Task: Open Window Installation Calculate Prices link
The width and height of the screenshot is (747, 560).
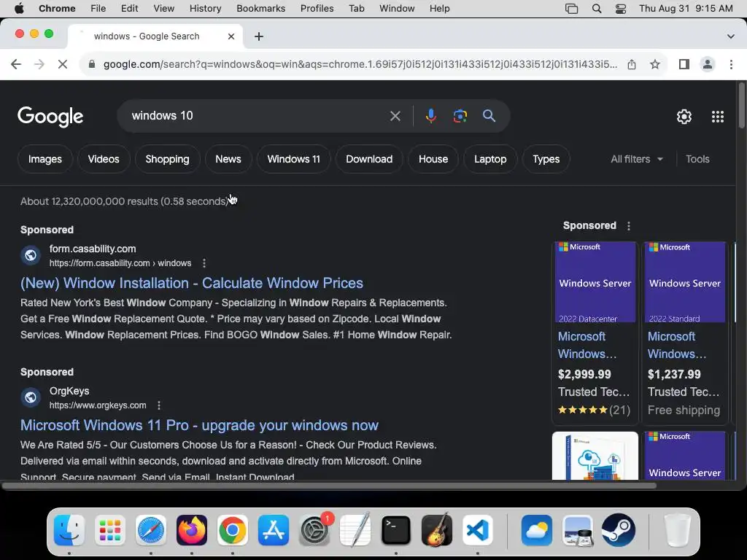Action: click(192, 283)
